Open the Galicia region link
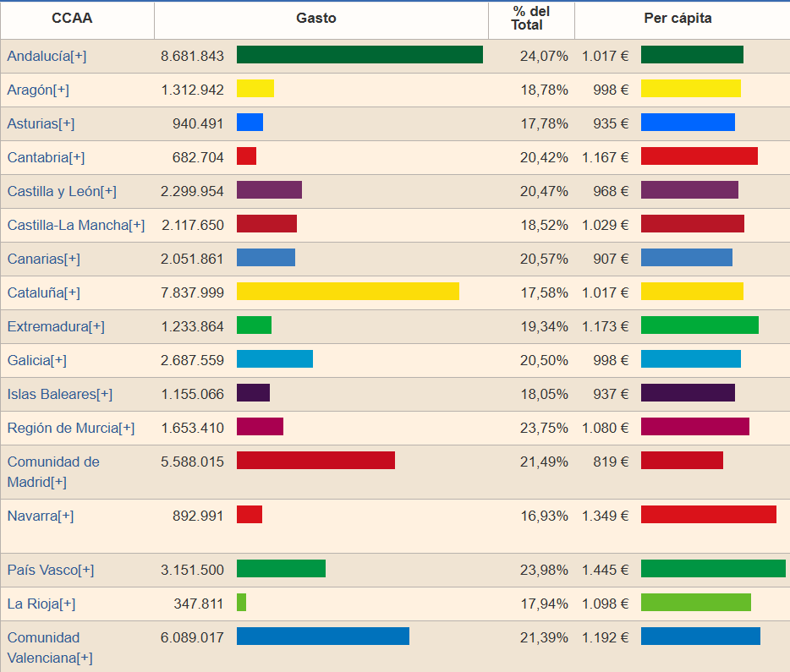This screenshot has height=672, width=790. point(36,360)
